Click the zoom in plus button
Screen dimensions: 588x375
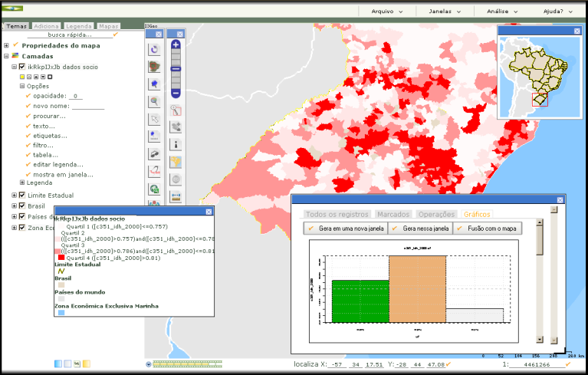tap(176, 45)
